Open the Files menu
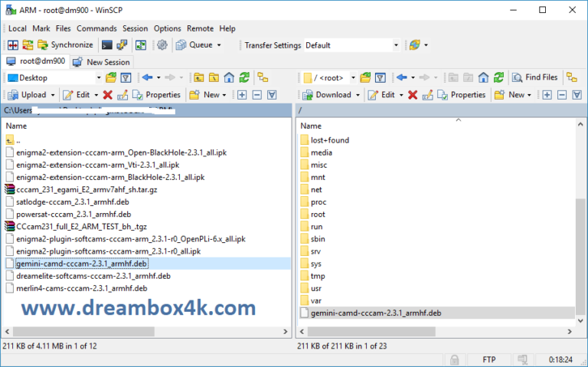588x367 pixels. (64, 28)
